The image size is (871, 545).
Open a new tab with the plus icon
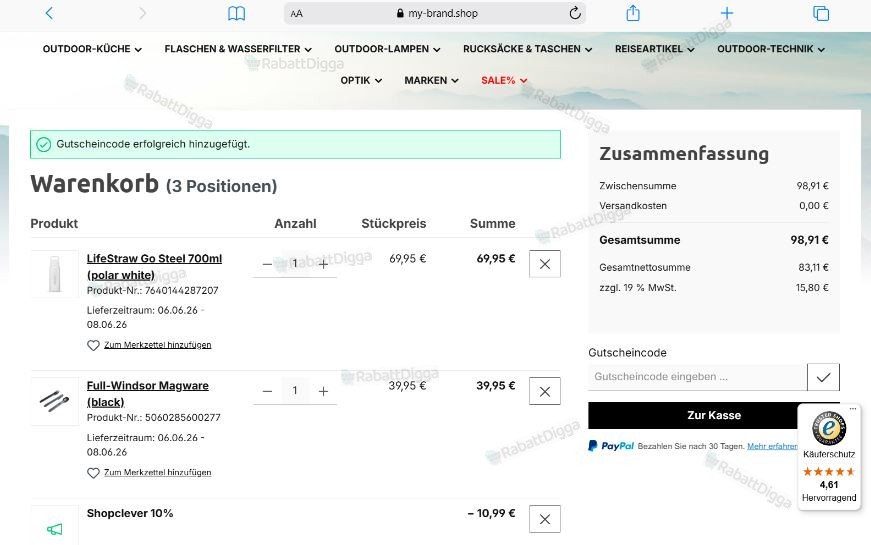tap(727, 13)
